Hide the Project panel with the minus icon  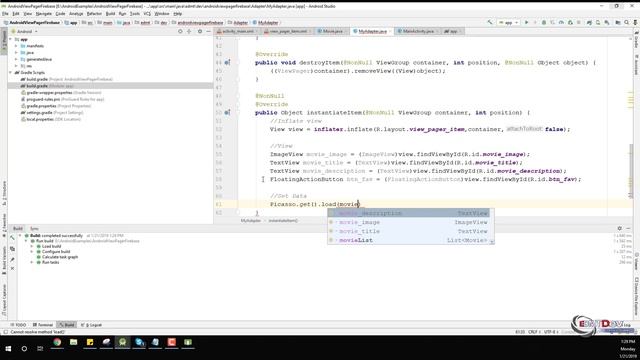[209, 31]
